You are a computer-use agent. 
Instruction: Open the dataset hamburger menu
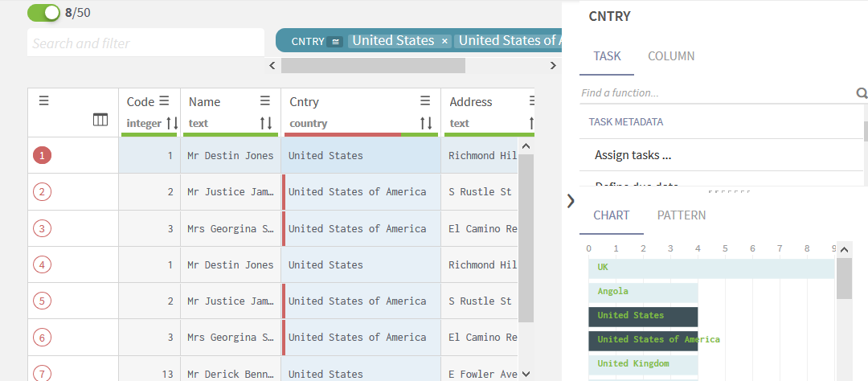pos(44,100)
